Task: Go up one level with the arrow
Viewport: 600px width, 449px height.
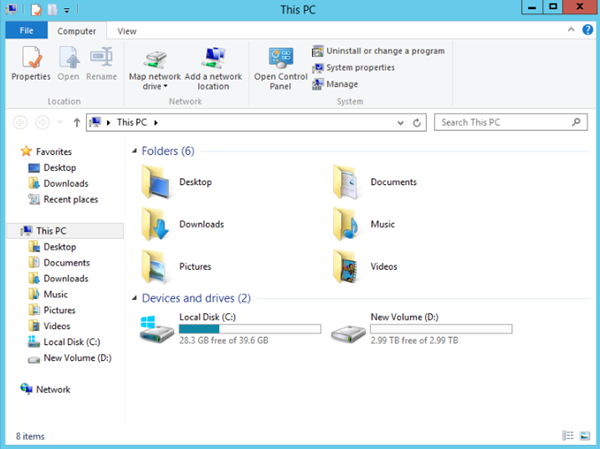Action: (x=77, y=123)
